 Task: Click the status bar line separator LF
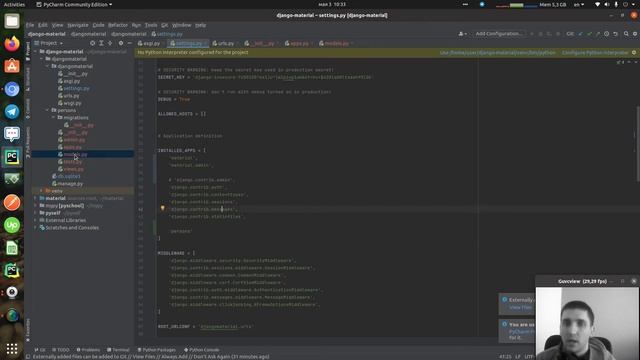pyautogui.click(x=518, y=356)
